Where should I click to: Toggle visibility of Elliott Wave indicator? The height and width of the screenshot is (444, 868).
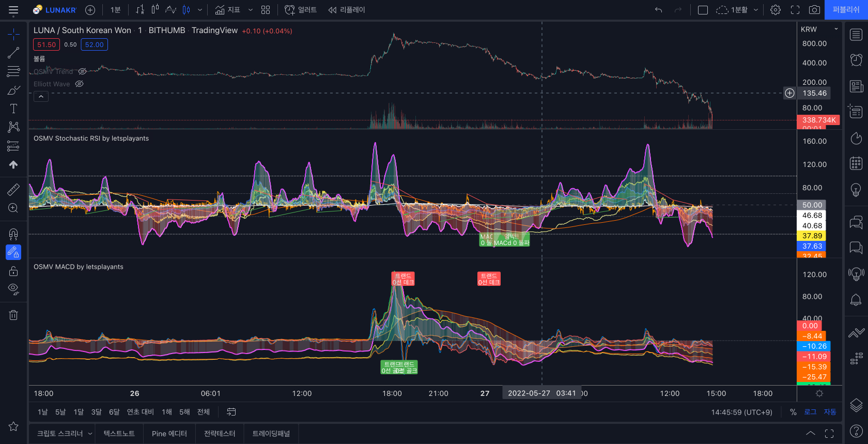pos(79,84)
